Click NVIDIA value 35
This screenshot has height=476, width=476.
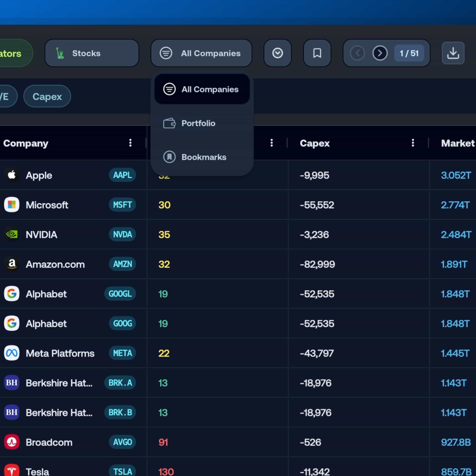pyautogui.click(x=164, y=234)
